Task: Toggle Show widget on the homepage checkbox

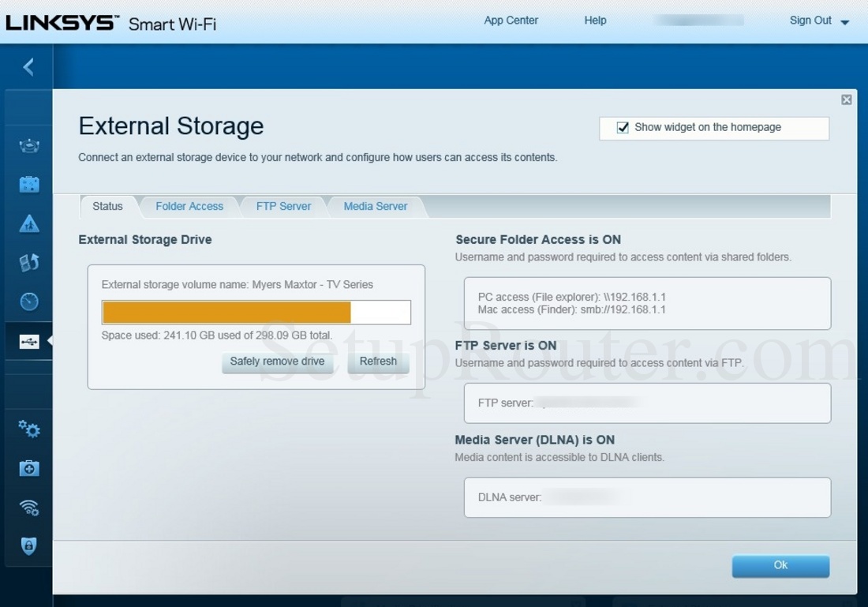Action: (623, 128)
